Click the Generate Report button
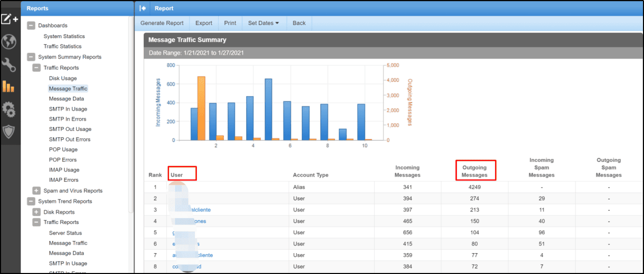 [x=162, y=23]
